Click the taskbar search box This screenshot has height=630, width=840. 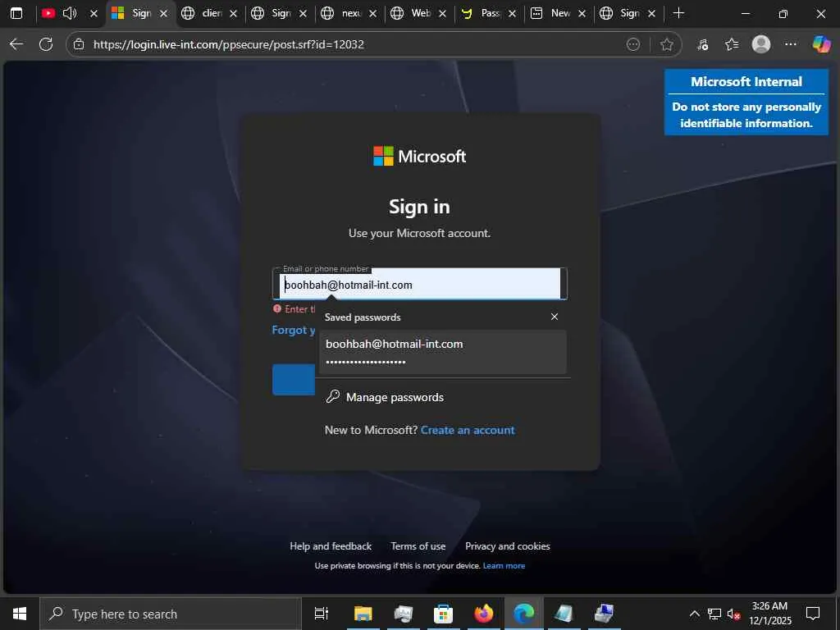click(x=171, y=614)
